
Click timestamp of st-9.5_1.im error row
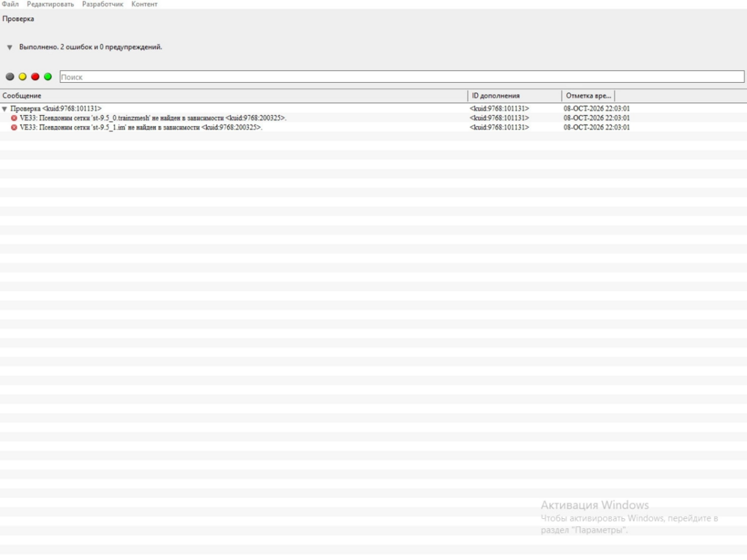(596, 128)
